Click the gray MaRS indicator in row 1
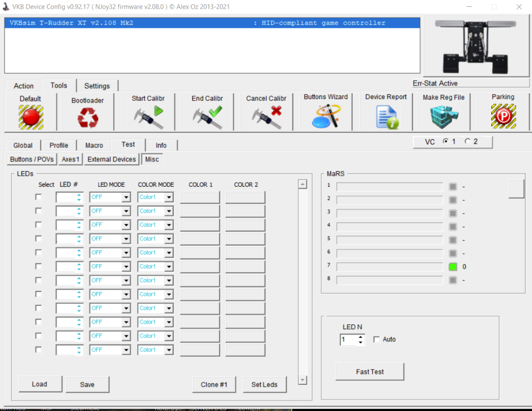This screenshot has height=411, width=532. click(453, 187)
